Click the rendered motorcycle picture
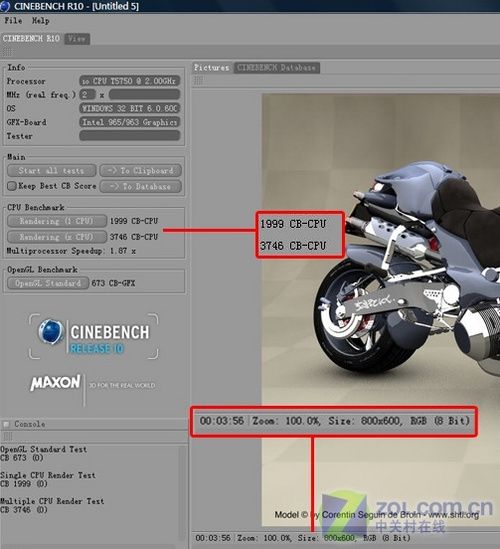The width and height of the screenshot is (500, 549). [x=381, y=310]
